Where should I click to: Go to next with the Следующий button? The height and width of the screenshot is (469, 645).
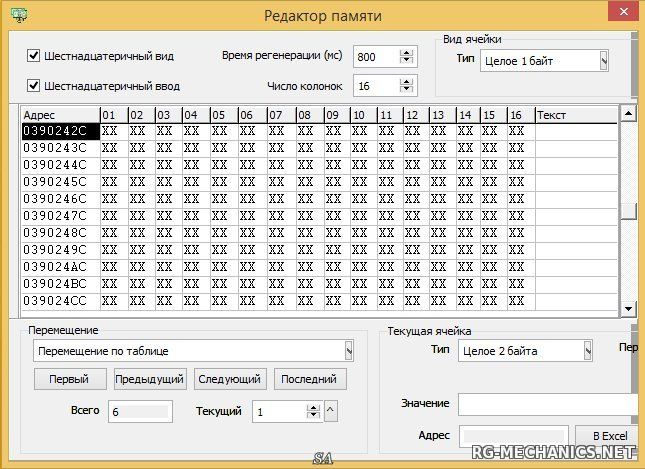(x=229, y=379)
